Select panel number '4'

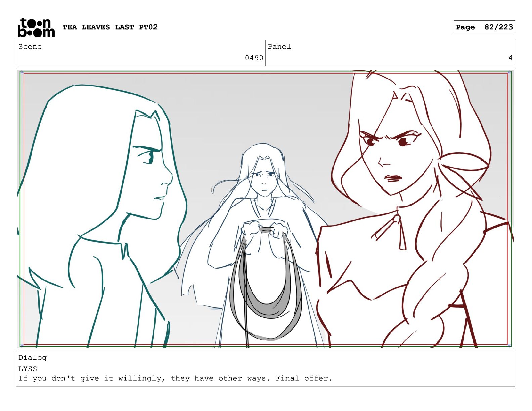(511, 58)
